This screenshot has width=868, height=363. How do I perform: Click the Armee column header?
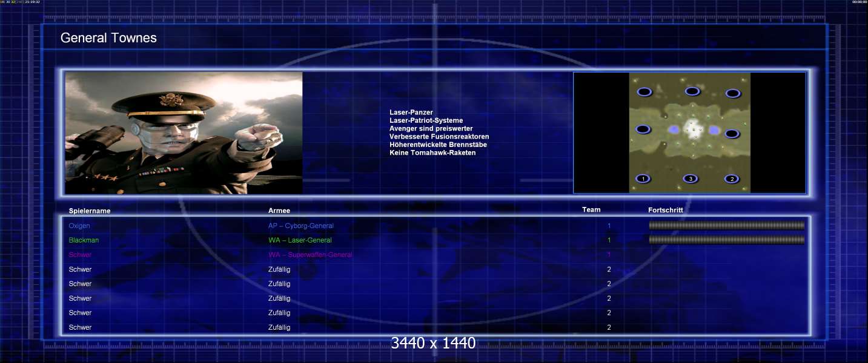(x=279, y=211)
